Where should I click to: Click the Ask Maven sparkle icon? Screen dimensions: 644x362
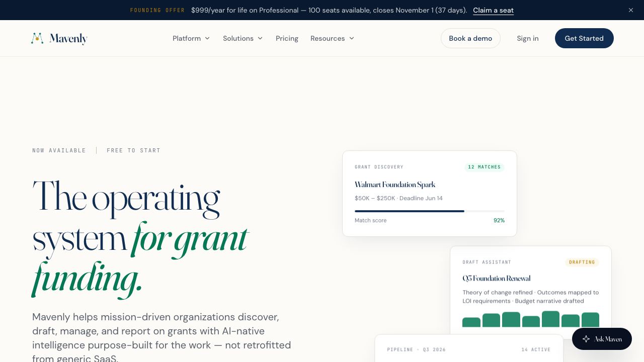(x=586, y=339)
